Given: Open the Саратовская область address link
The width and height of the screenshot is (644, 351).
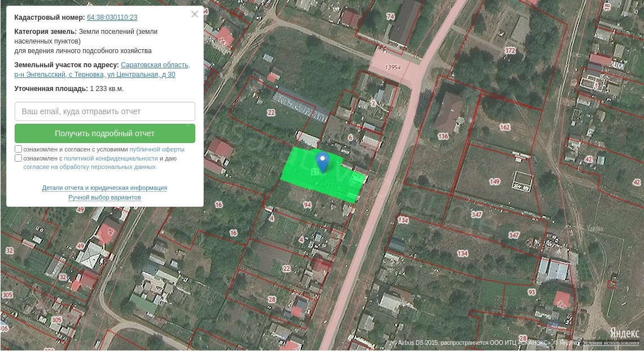Looking at the screenshot, I should (x=155, y=65).
